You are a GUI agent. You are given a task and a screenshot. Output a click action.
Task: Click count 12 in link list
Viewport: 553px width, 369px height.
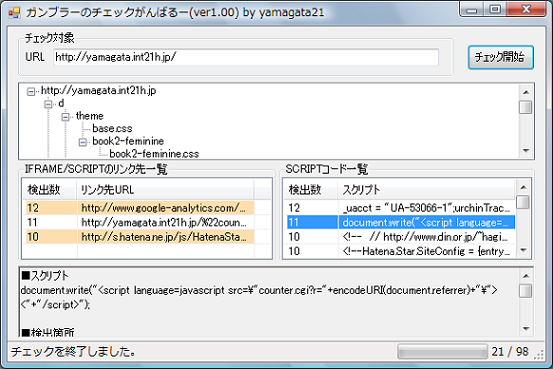(x=33, y=208)
